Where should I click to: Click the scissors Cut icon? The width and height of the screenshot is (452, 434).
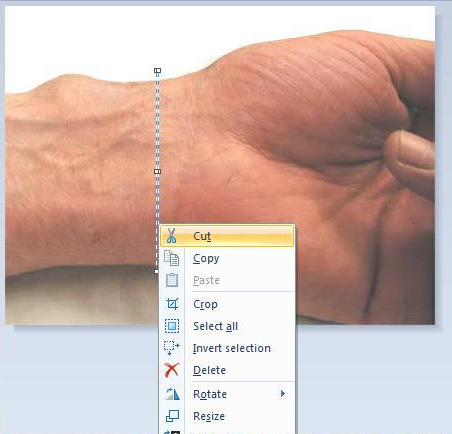tap(171, 236)
